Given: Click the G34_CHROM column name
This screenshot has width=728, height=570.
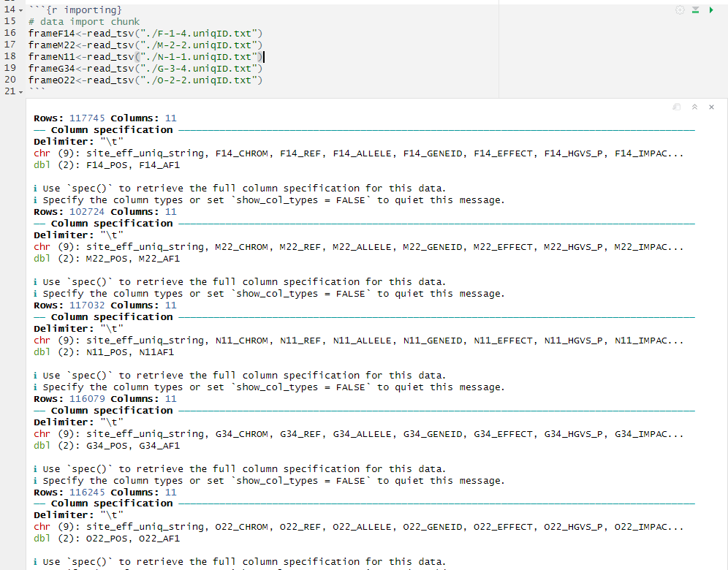Looking at the screenshot, I should (241, 434).
